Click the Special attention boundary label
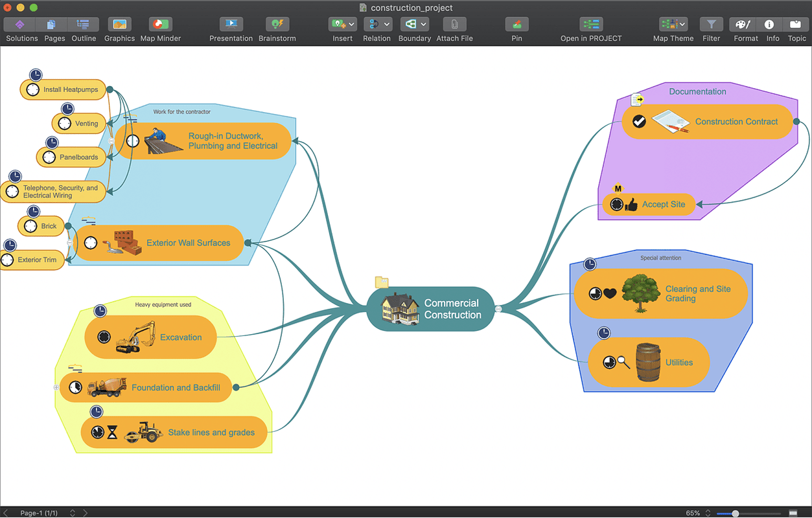The height and width of the screenshot is (518, 812). coord(660,258)
